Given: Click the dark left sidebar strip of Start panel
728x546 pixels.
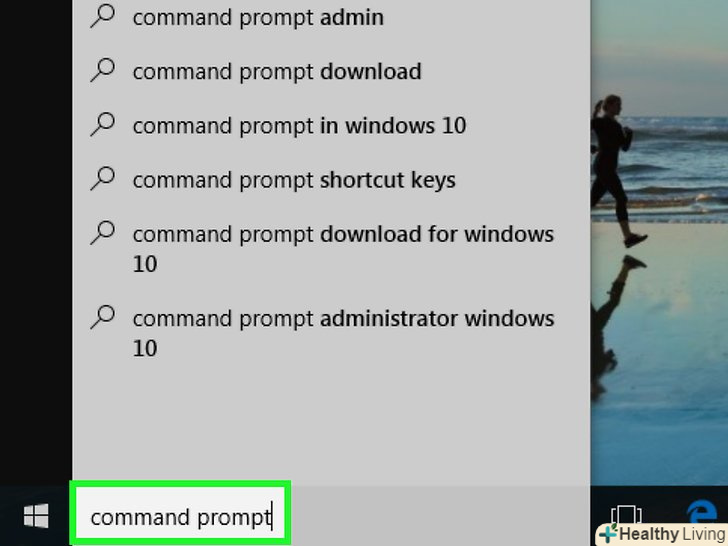Looking at the screenshot, I should click(36, 241).
